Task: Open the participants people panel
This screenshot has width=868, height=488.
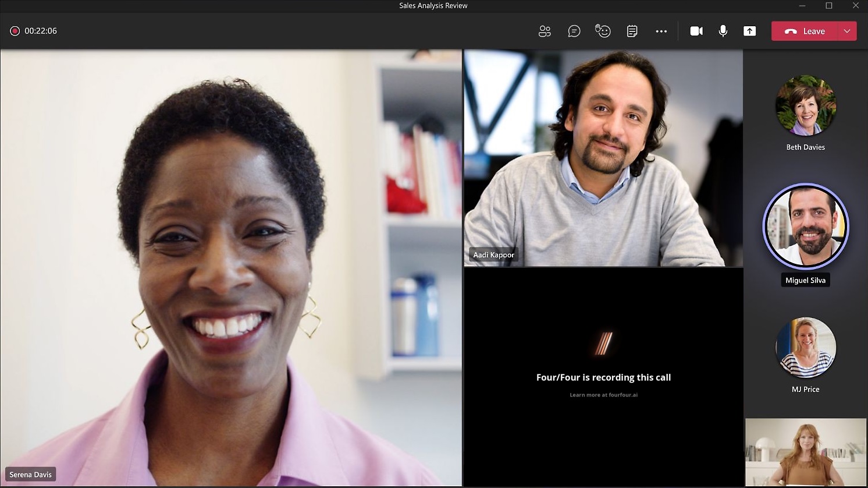Action: pyautogui.click(x=545, y=31)
